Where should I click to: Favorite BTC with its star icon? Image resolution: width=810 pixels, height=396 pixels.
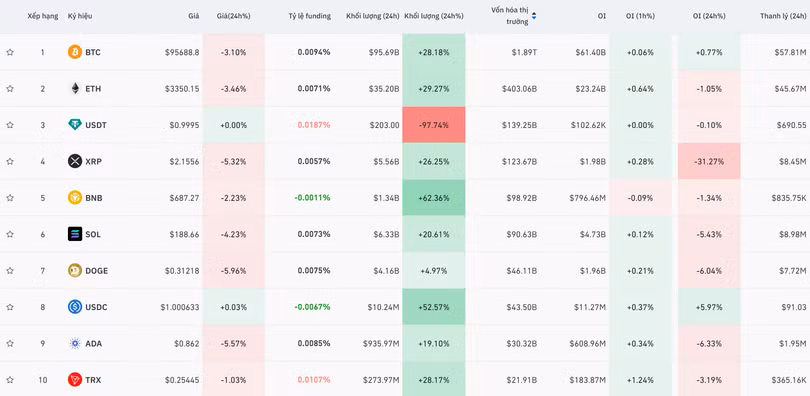10,52
